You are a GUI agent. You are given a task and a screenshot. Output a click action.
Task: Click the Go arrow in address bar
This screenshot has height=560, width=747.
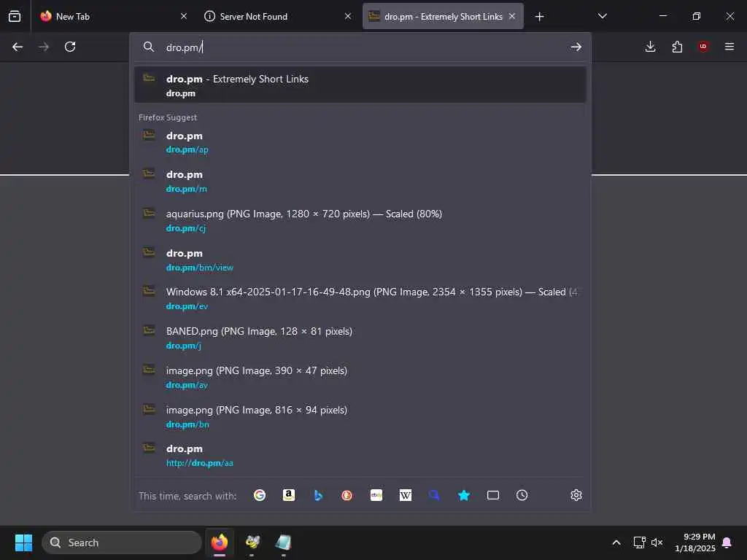click(x=576, y=47)
